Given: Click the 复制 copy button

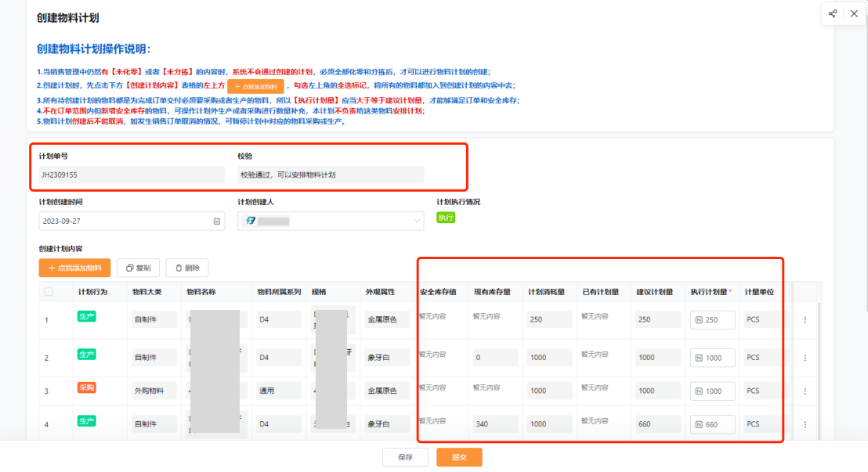Looking at the screenshot, I should tap(138, 268).
